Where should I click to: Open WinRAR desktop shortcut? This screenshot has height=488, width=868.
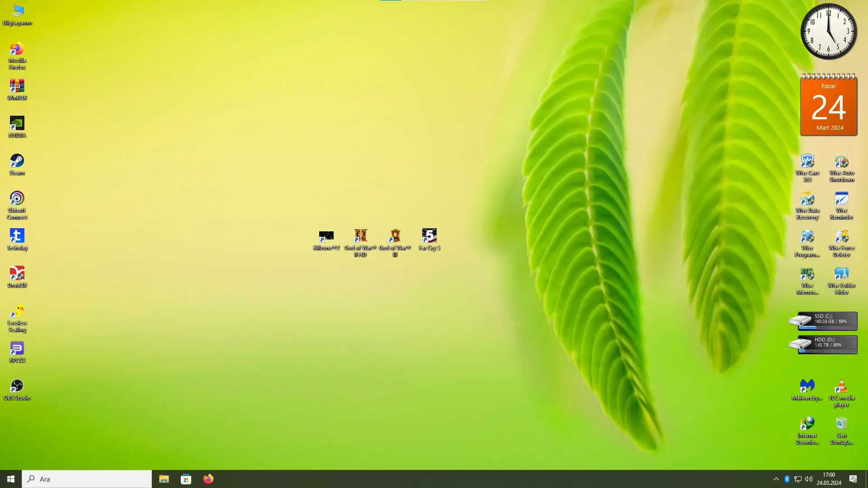(x=17, y=89)
